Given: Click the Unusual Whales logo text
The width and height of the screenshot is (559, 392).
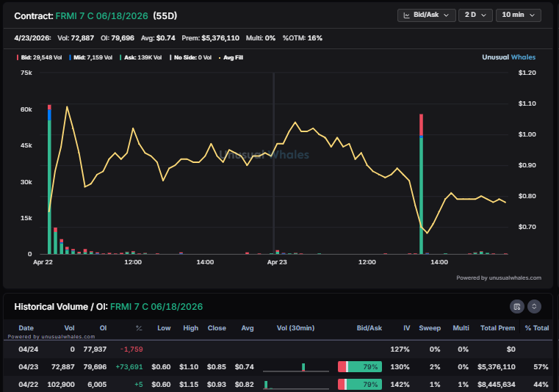Looking at the screenshot, I should coord(509,57).
